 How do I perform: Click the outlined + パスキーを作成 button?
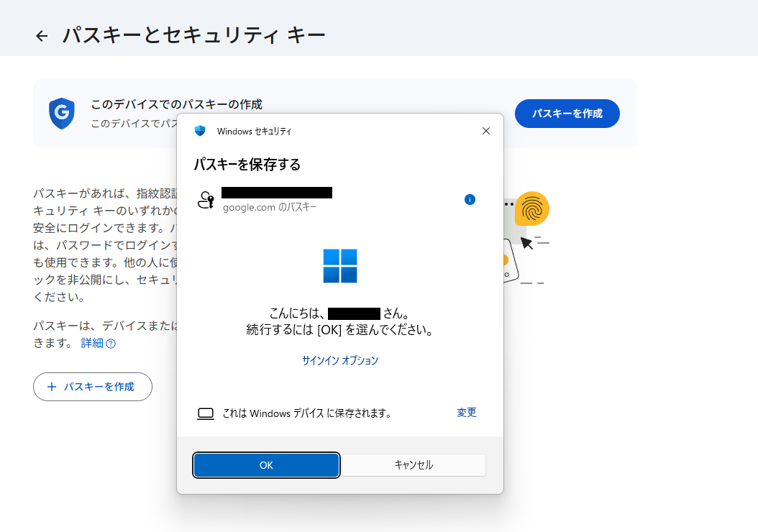pyautogui.click(x=93, y=387)
